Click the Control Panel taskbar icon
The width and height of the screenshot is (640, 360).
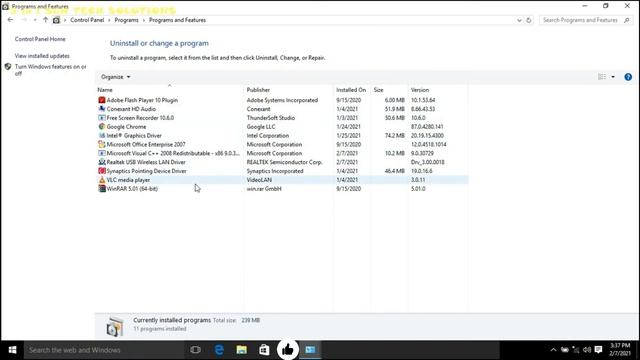click(311, 350)
